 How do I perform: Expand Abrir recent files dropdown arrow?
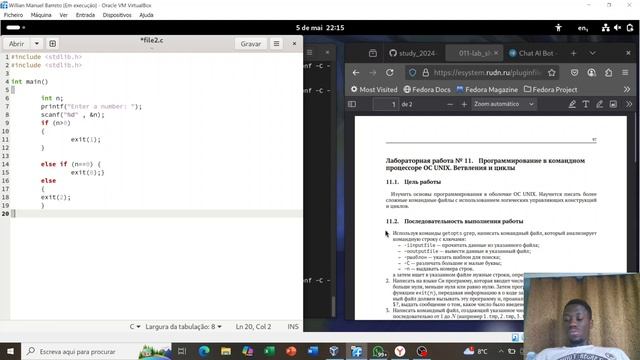[36, 44]
